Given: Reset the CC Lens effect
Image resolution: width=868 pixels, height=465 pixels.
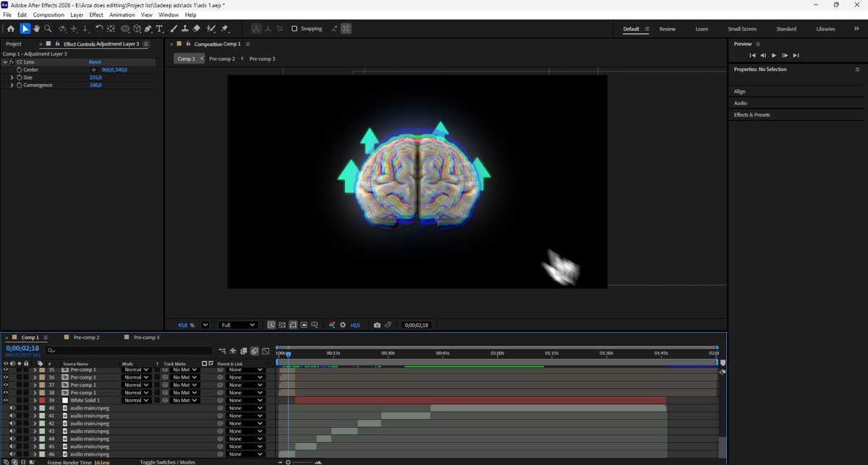Looking at the screenshot, I should pyautogui.click(x=95, y=62).
